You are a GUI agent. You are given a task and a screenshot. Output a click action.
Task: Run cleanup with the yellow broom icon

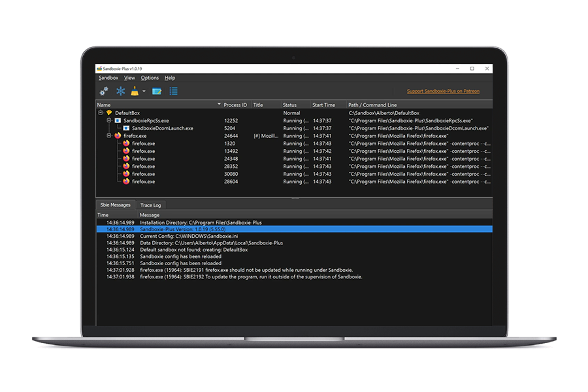coord(135,91)
